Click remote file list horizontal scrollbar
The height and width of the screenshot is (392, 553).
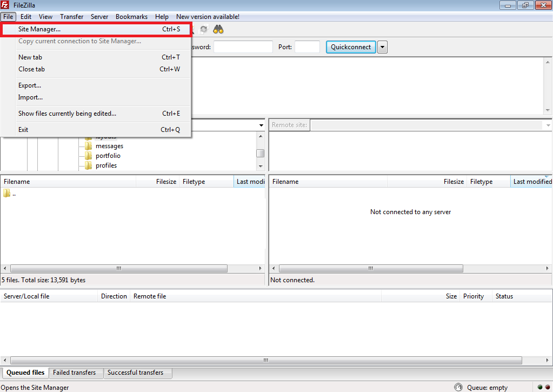coord(371,269)
